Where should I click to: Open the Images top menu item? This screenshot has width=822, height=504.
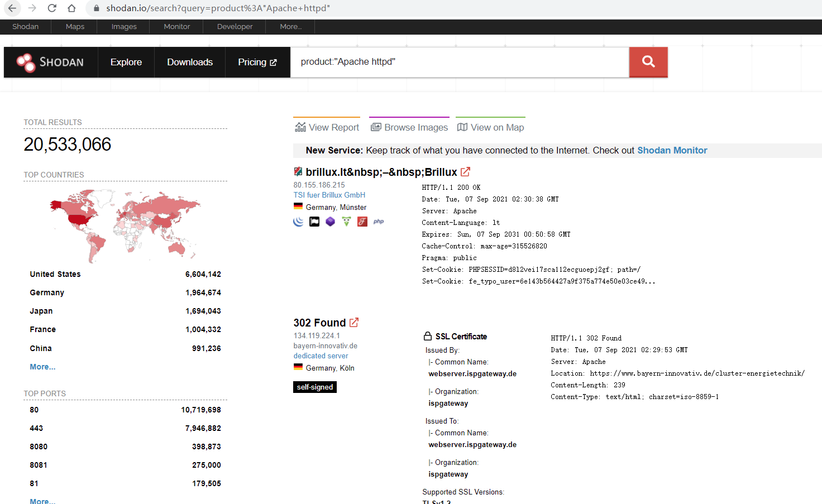tap(124, 27)
